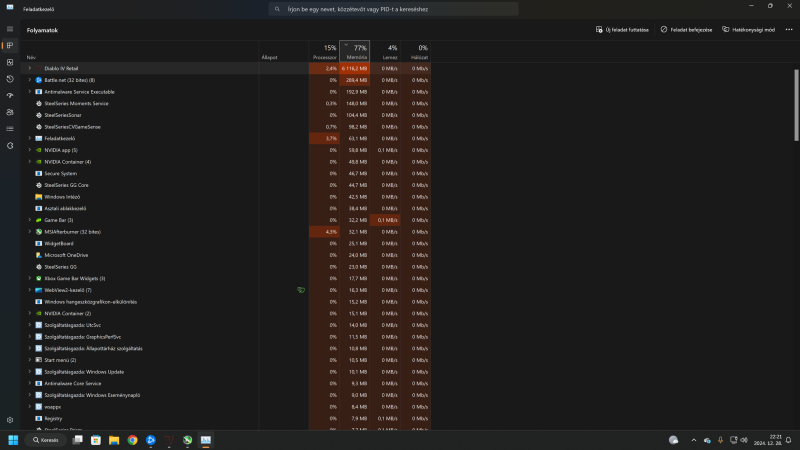Open the clock and date flyout
800x450 pixels.
pos(767,440)
